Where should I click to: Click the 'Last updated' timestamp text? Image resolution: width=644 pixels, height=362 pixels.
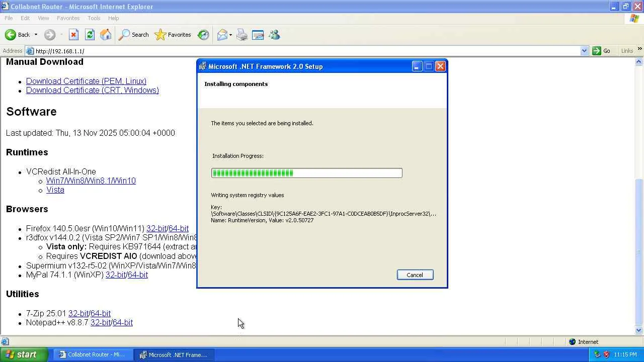(x=91, y=133)
